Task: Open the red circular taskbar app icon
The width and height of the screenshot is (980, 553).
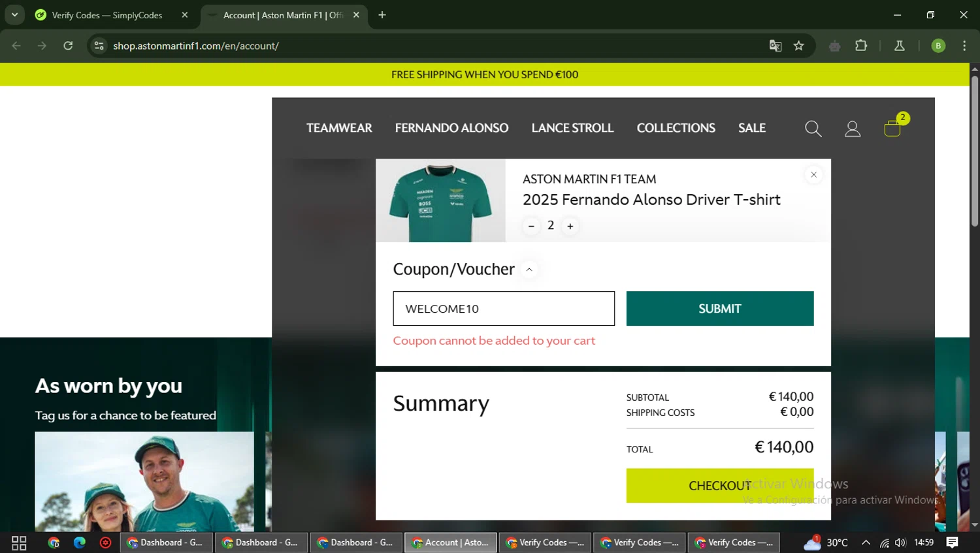Action: [105, 543]
